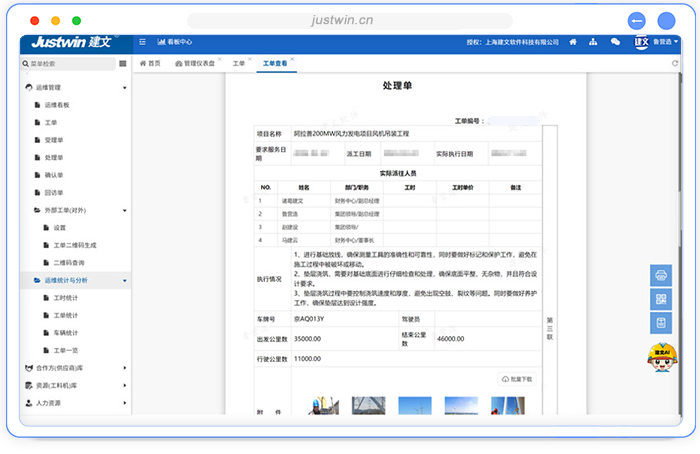Viewport: 700px width, 454px height.
Task: Switch to the 管理仪表盘 tab
Action: [x=195, y=63]
